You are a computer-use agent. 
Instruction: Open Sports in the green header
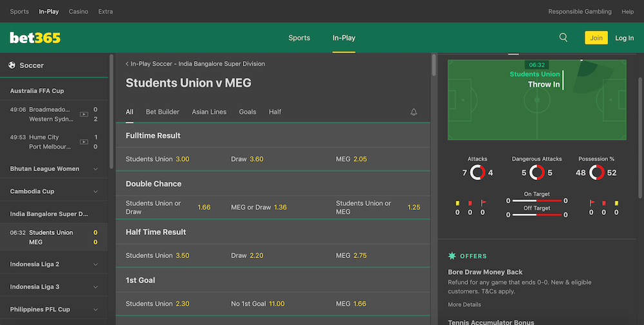pos(299,38)
